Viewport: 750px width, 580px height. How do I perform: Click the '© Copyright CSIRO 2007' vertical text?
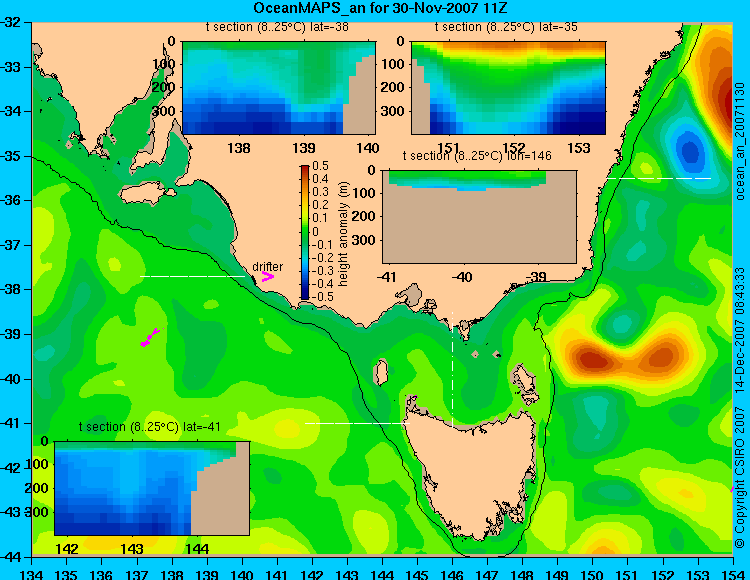(x=740, y=479)
